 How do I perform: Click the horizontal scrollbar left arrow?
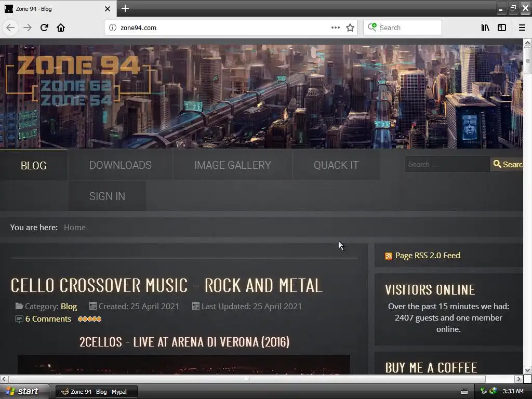4,379
